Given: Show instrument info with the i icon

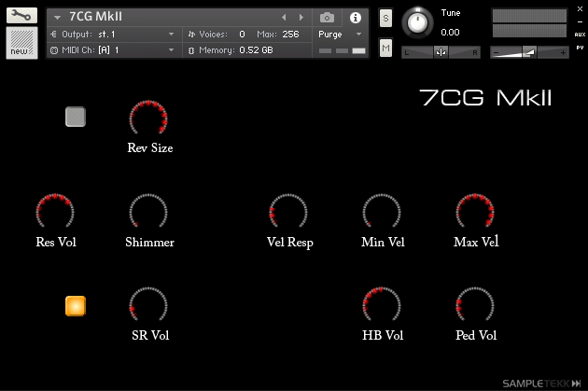Looking at the screenshot, I should point(355,17).
